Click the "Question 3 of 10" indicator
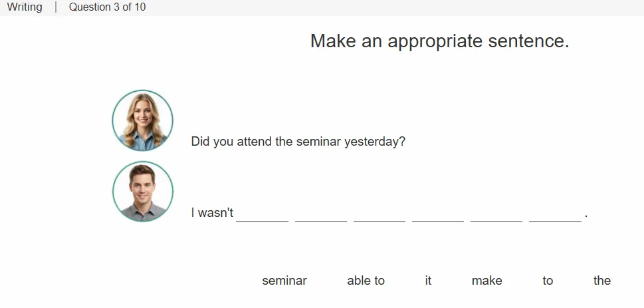 click(x=107, y=7)
